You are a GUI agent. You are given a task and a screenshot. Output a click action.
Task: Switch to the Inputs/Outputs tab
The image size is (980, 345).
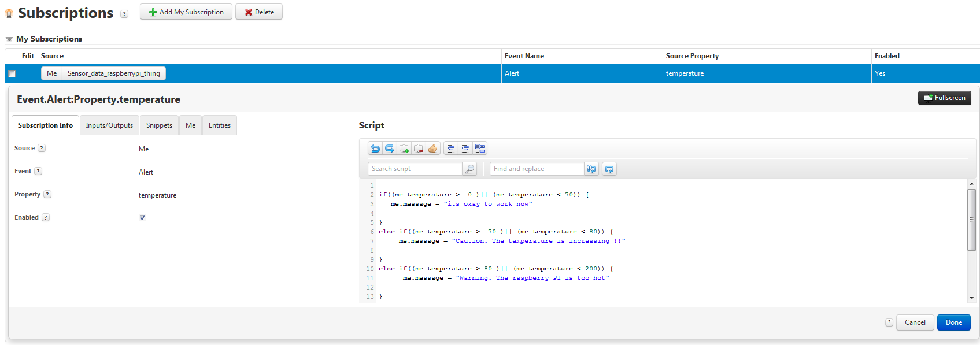pyautogui.click(x=109, y=125)
